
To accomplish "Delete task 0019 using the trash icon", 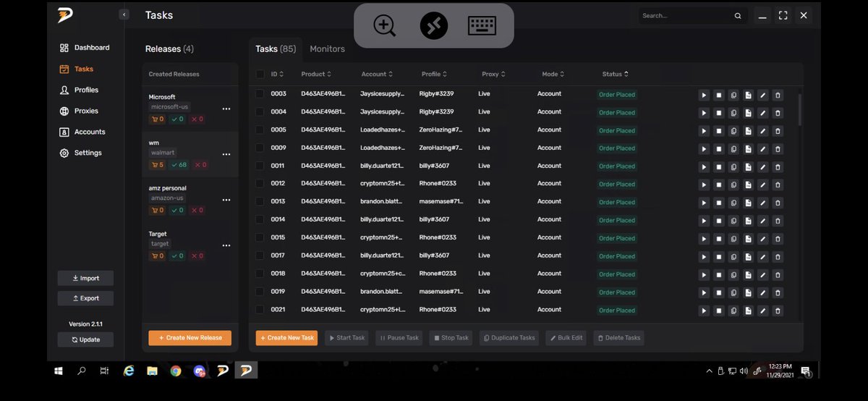I will pos(778,292).
